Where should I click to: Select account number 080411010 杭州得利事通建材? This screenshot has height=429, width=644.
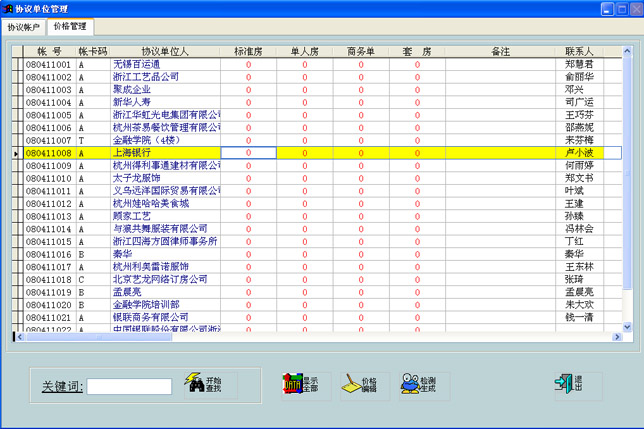coord(47,166)
